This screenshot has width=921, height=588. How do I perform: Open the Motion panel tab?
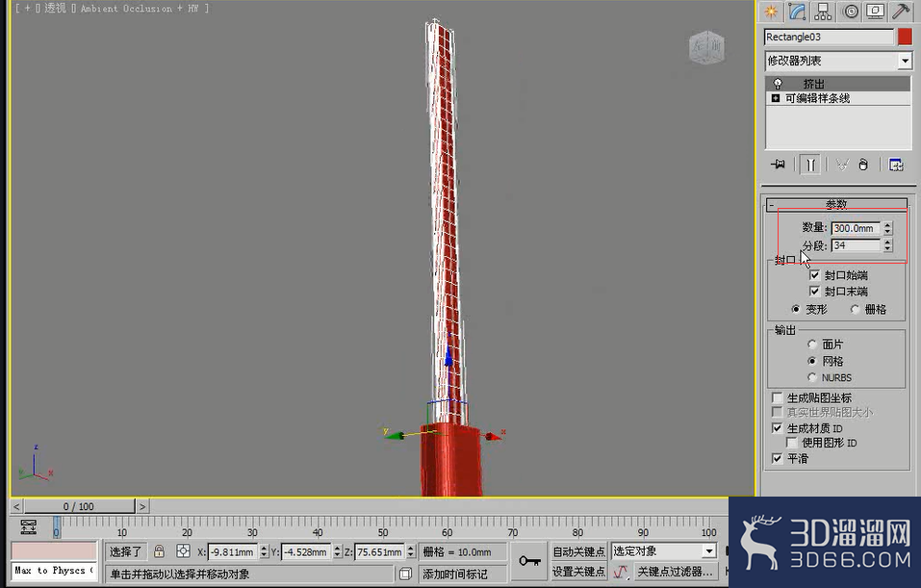click(x=850, y=12)
